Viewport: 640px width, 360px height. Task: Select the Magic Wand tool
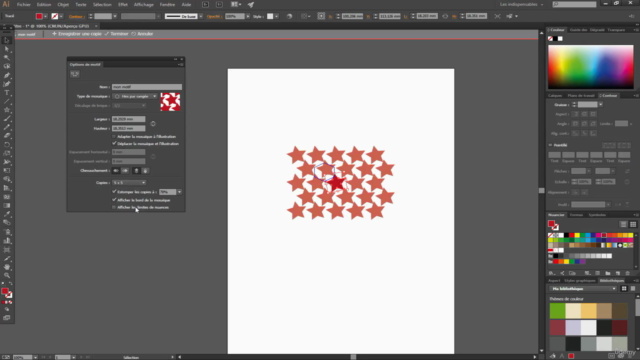tap(7, 58)
